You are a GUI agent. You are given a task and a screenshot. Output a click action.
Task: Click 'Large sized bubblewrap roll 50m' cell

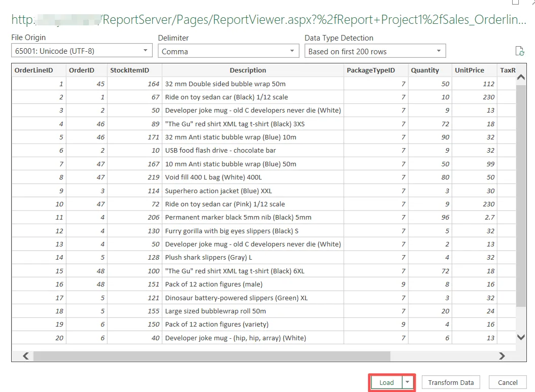tap(253, 311)
